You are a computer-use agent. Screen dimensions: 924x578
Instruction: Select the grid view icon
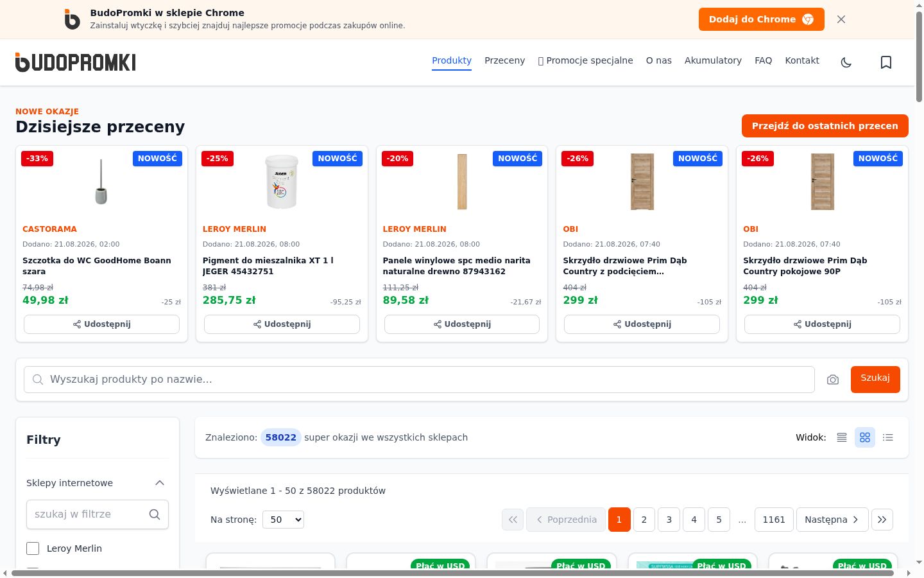click(x=865, y=437)
